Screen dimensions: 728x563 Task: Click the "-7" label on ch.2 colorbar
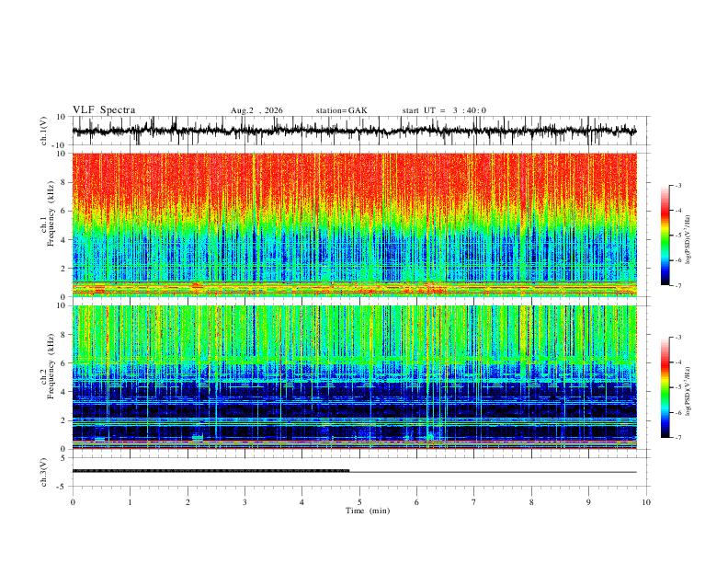click(x=678, y=438)
